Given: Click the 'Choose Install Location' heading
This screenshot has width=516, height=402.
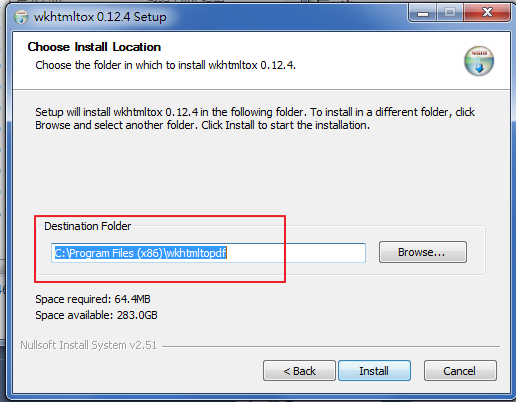Looking at the screenshot, I should pos(94,47).
